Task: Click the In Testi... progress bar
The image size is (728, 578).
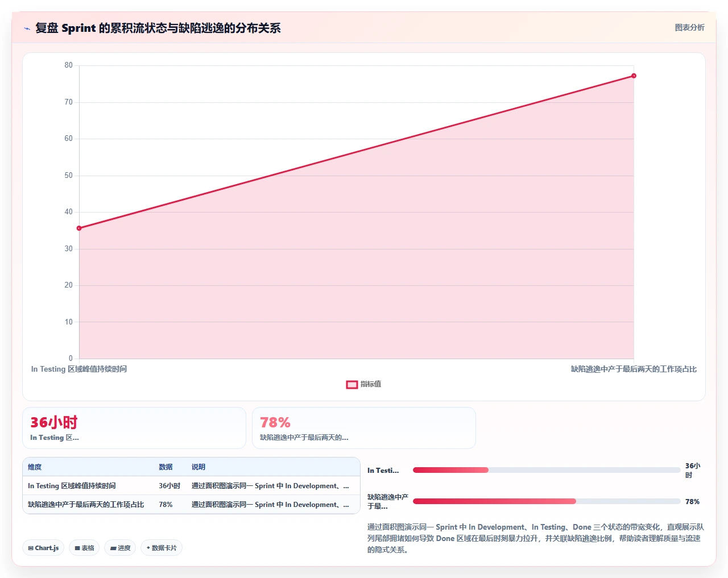Action: (x=547, y=470)
